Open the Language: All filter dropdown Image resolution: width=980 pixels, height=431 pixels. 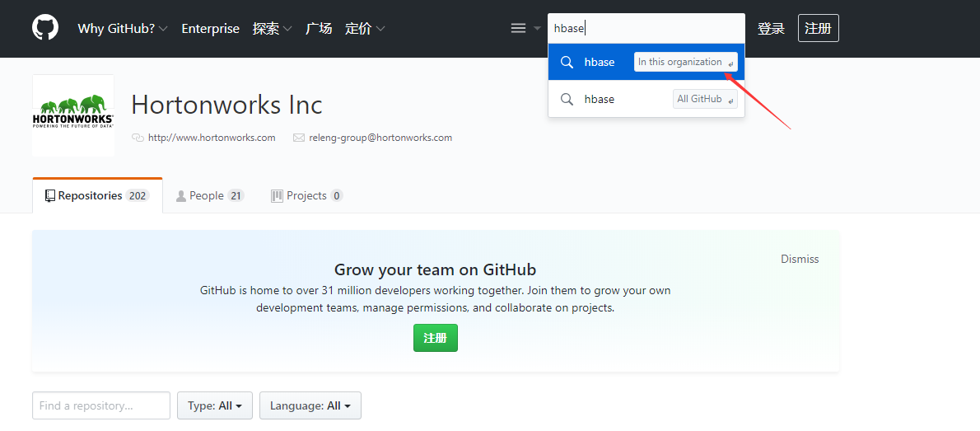point(310,405)
